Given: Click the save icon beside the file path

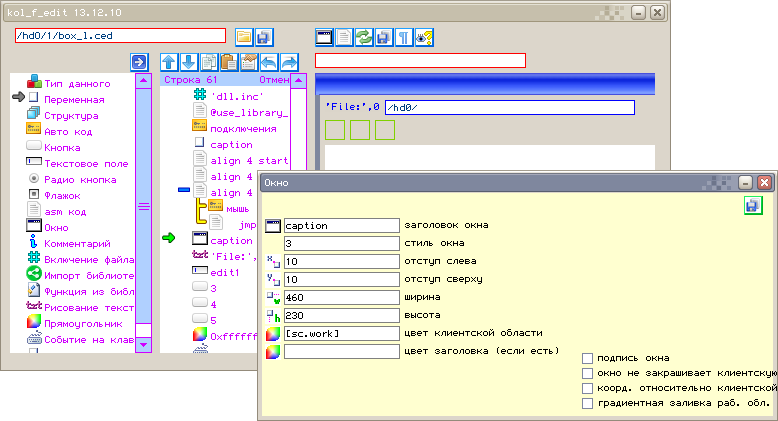Looking at the screenshot, I should click(264, 37).
